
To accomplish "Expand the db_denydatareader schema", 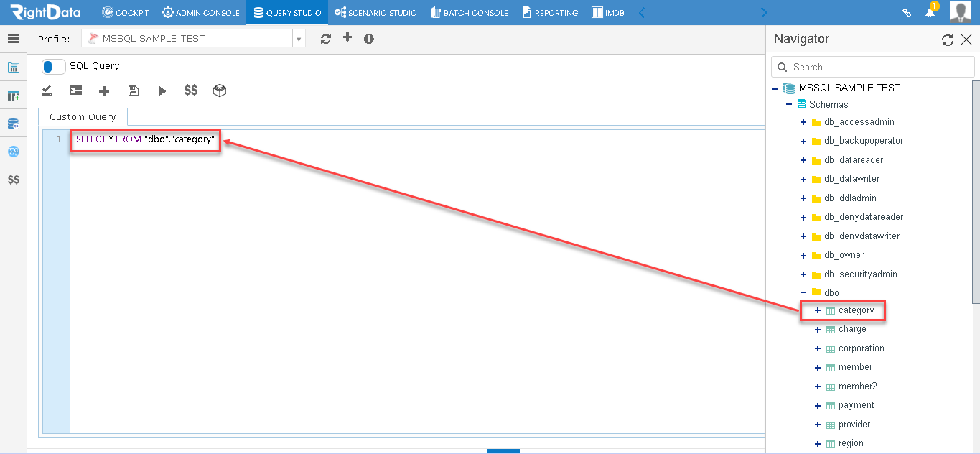I will click(803, 217).
